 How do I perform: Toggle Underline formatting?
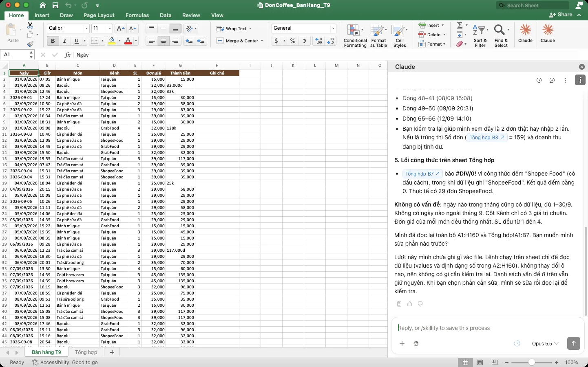[x=76, y=41]
